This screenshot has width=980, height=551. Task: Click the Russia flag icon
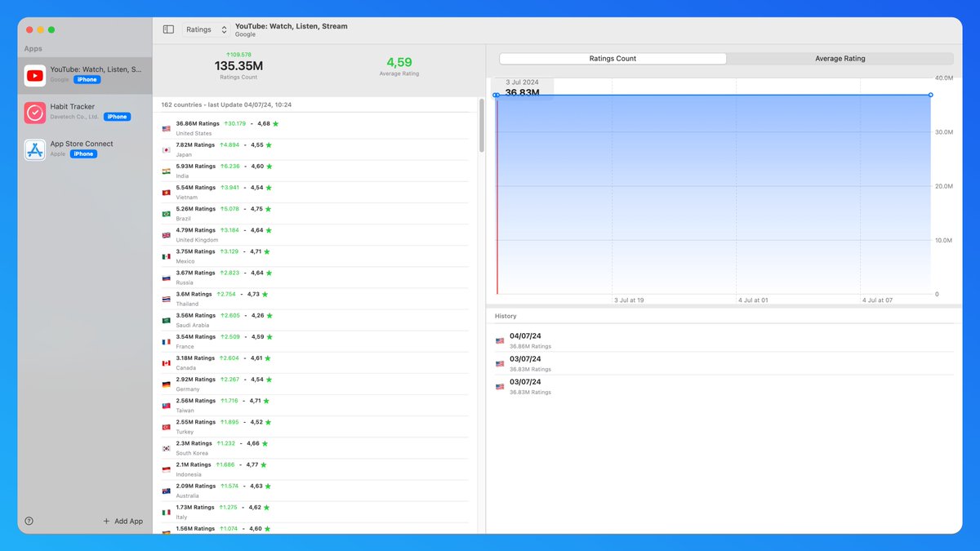point(166,277)
